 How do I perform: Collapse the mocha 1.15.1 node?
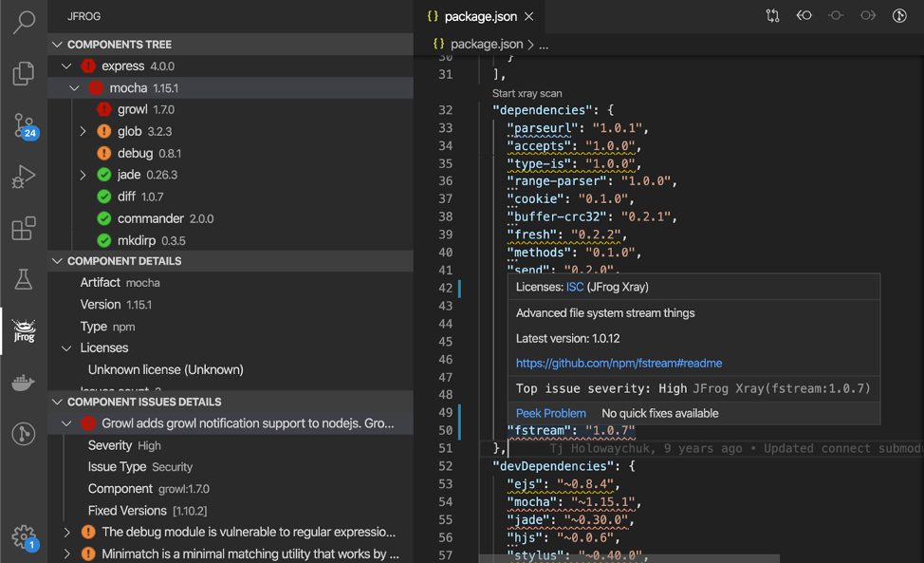[74, 88]
